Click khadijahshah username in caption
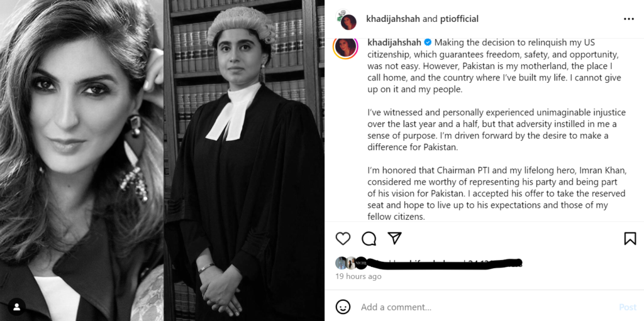 point(394,42)
